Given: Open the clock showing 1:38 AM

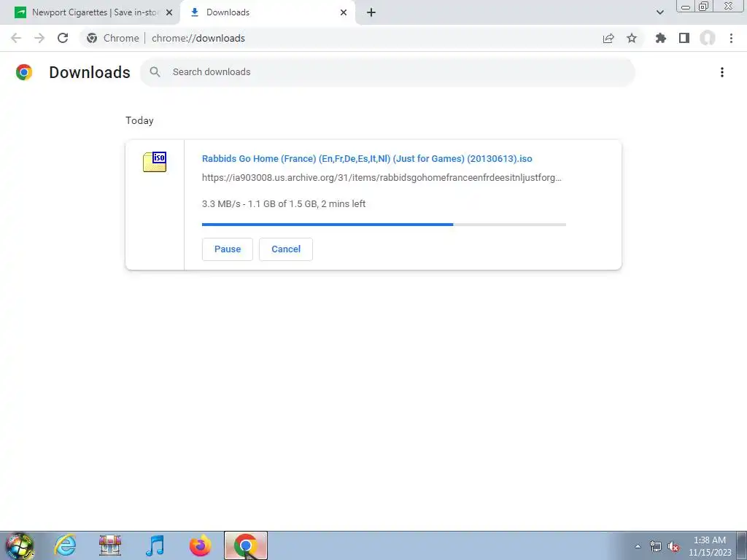Looking at the screenshot, I should [710, 545].
